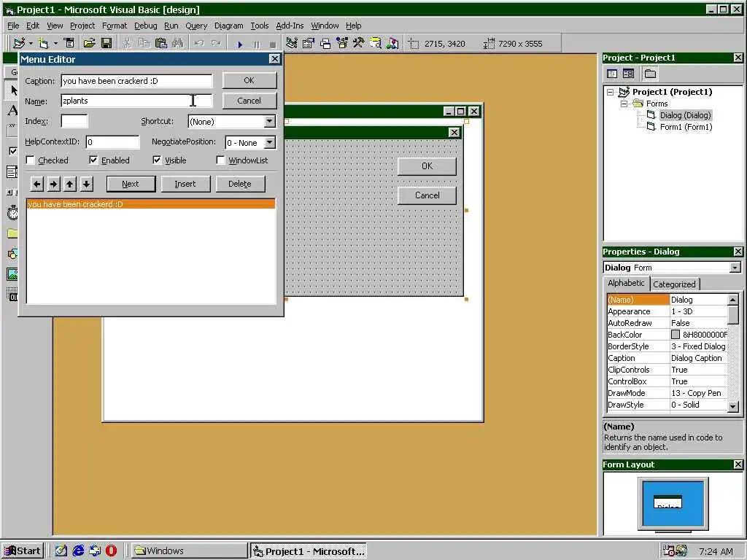This screenshot has width=747, height=560.
Task: Click left arrow in Menu Editor
Action: click(x=36, y=184)
